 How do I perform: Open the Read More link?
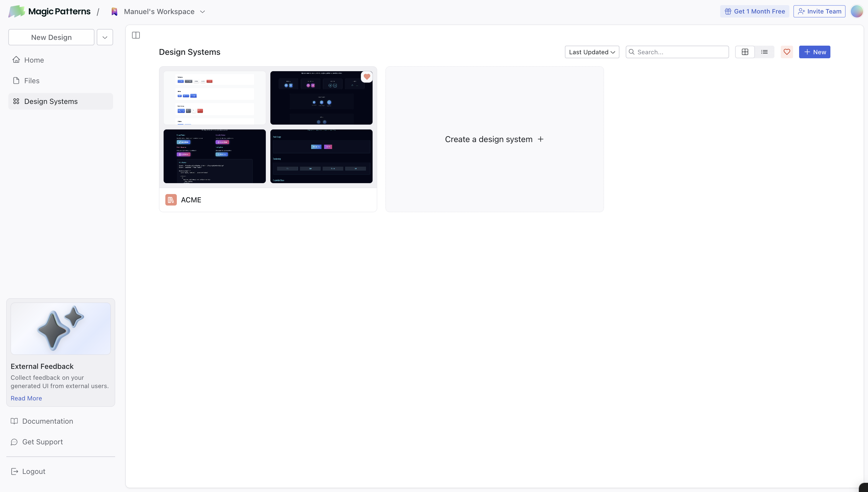coord(26,398)
